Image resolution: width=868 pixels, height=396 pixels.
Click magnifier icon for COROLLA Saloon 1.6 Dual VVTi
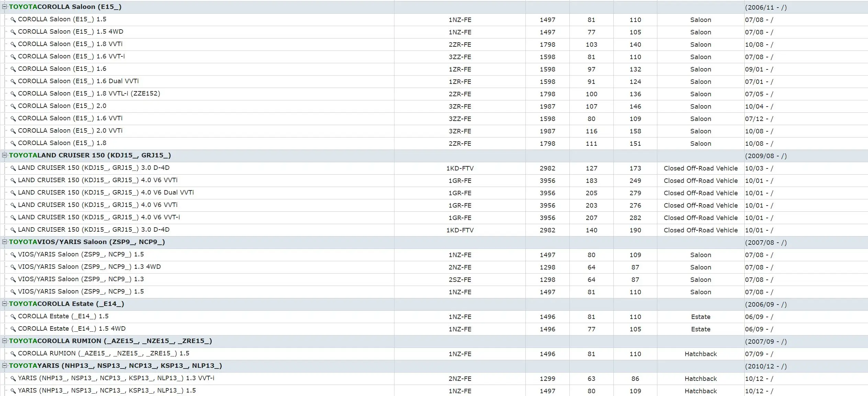pyautogui.click(x=13, y=81)
